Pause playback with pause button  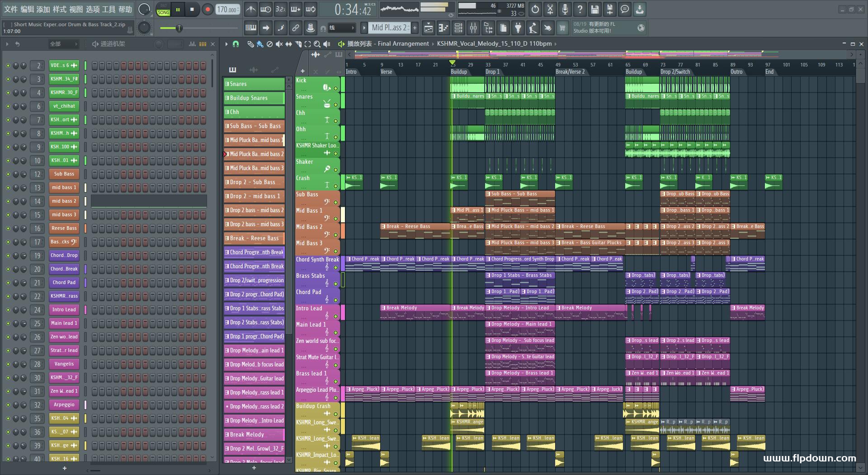pyautogui.click(x=178, y=9)
